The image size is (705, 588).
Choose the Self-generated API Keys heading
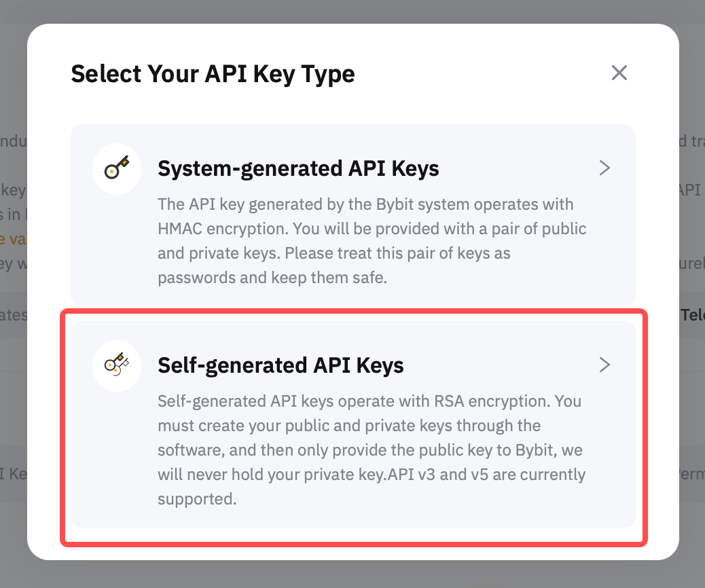coord(281,365)
